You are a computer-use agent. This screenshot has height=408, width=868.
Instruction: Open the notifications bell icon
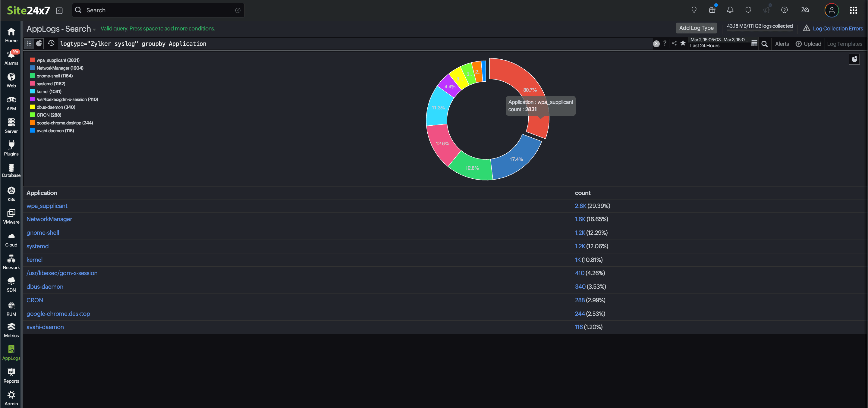(x=730, y=10)
